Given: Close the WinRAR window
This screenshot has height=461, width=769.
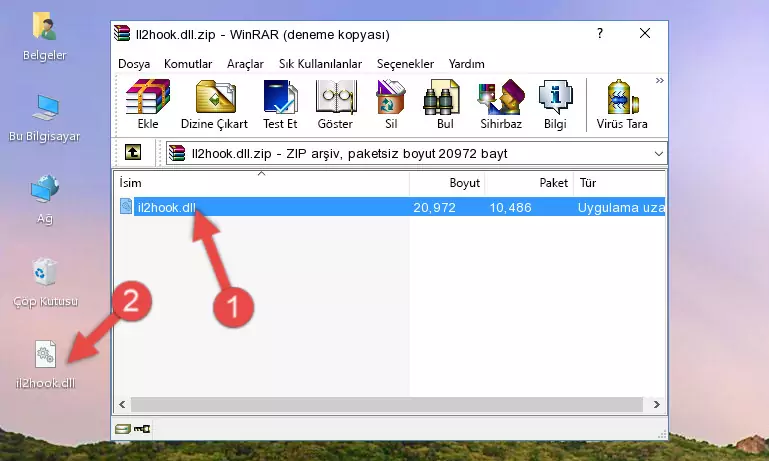Looking at the screenshot, I should coord(645,33).
